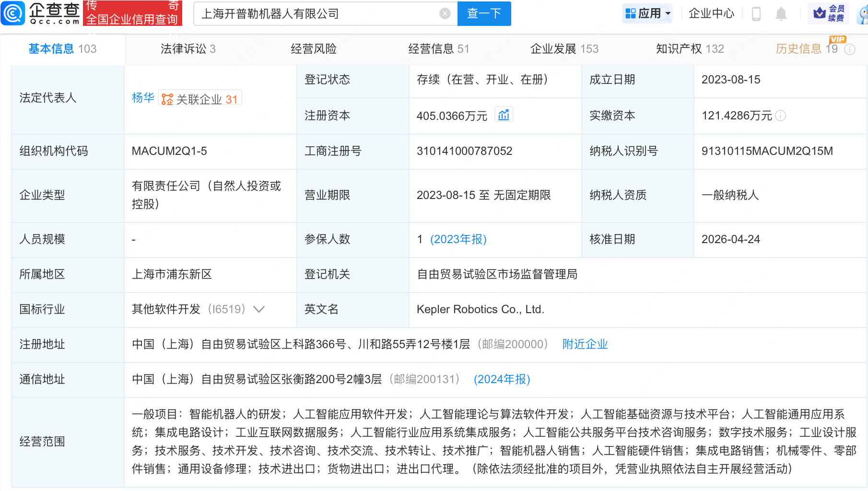The height and width of the screenshot is (491, 868).
Task: Open the 知识产权 tab
Action: (x=690, y=49)
